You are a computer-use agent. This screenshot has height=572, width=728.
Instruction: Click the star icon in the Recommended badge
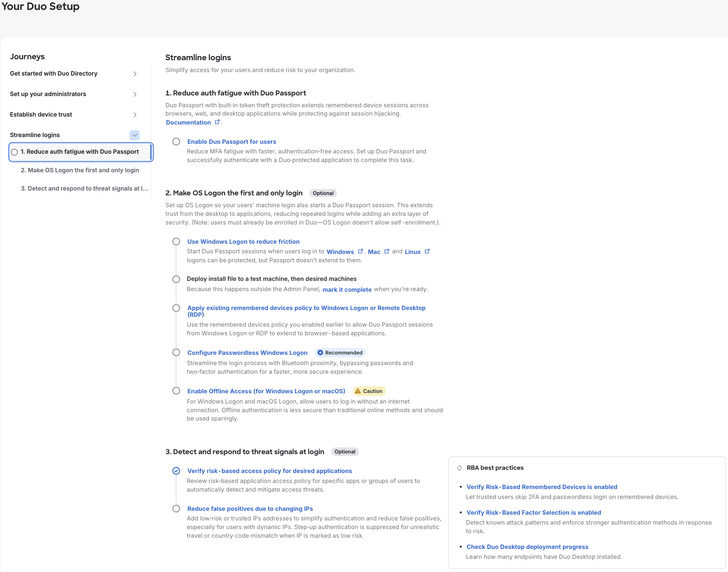click(x=320, y=353)
